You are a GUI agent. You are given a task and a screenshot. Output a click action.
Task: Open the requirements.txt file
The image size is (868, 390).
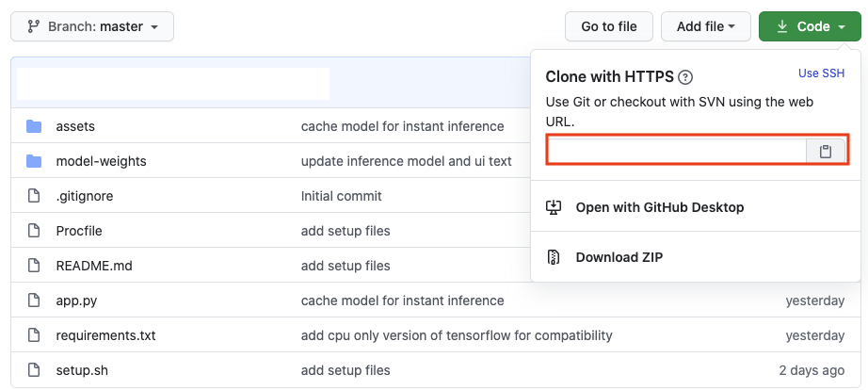point(105,335)
